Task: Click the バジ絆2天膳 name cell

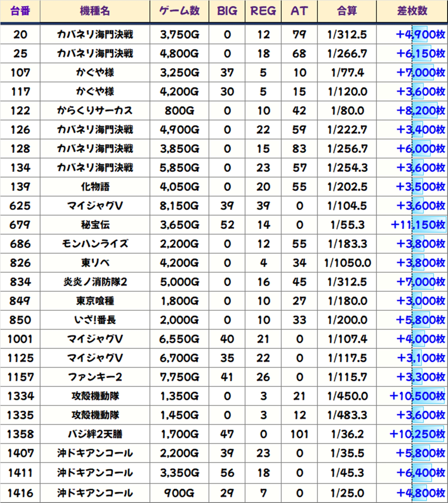Action: pyautogui.click(x=95, y=434)
